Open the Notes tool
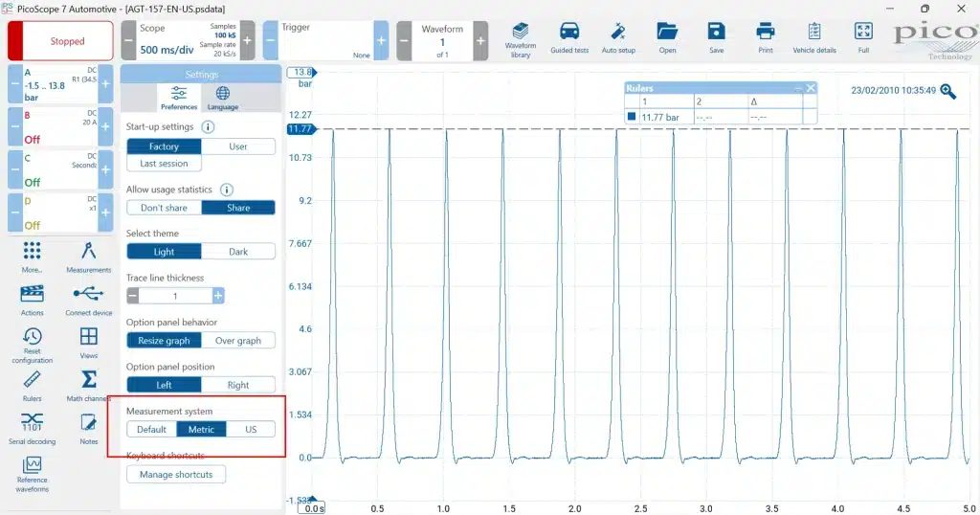Image resolution: width=980 pixels, height=515 pixels. pos(88,429)
